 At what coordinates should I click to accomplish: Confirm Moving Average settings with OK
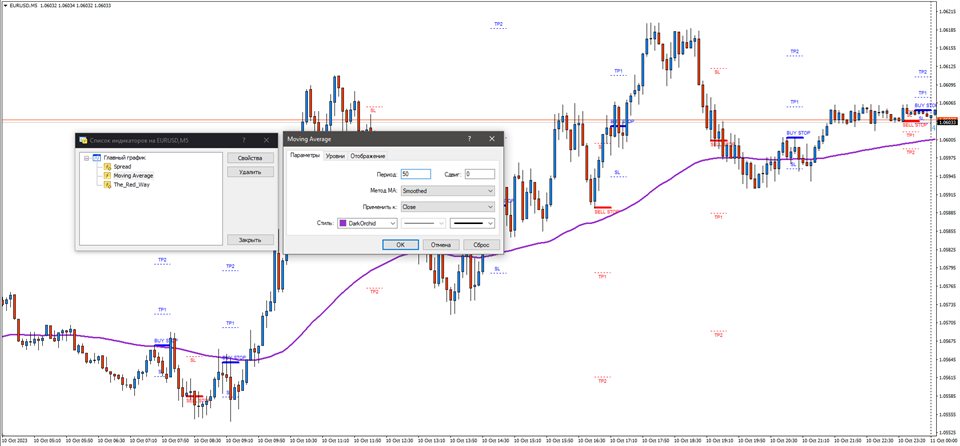click(400, 244)
